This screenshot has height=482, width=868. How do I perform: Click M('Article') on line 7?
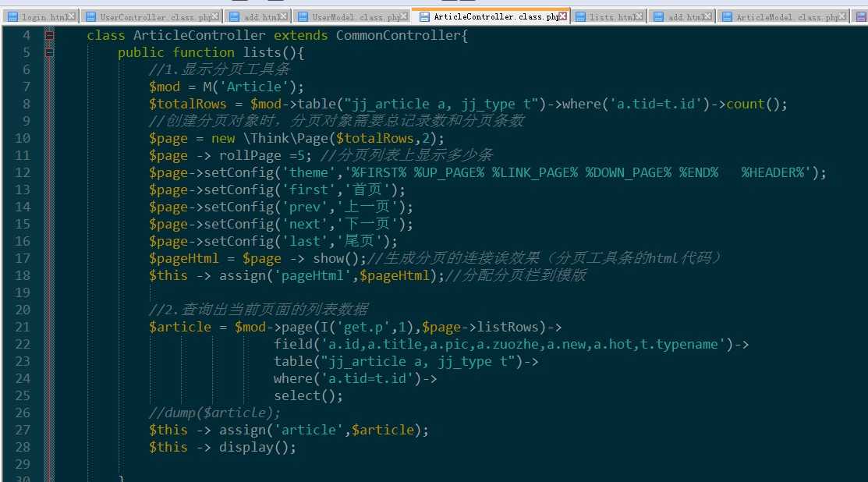[x=250, y=87]
